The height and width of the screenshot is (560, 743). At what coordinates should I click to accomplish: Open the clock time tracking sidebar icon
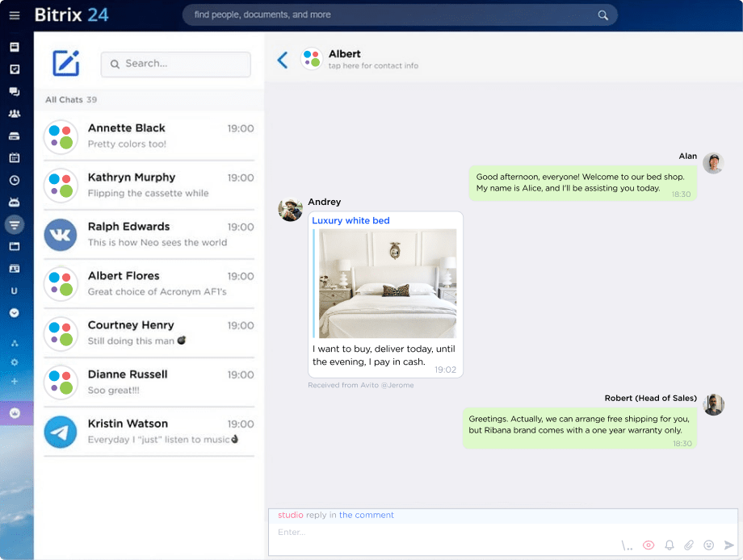pos(15,180)
